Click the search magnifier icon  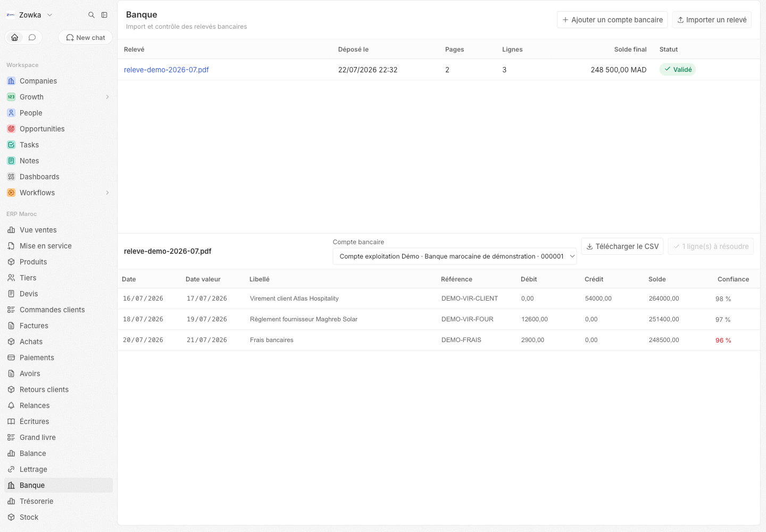(x=91, y=15)
